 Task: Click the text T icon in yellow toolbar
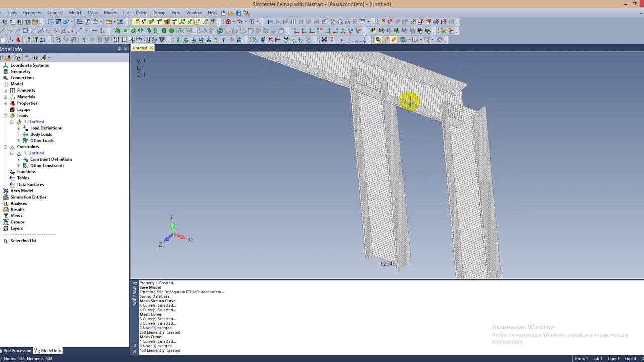(159, 22)
